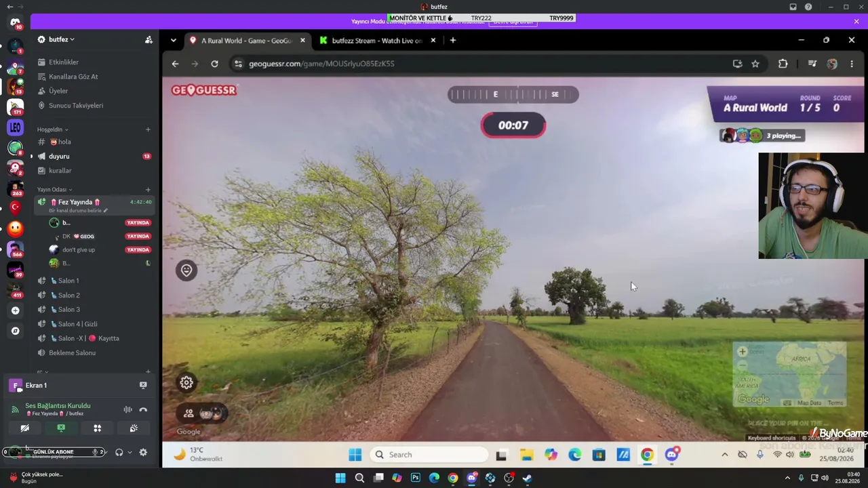Close the A Rural World tab
Viewport: 868px width, 488px height.
coord(302,41)
